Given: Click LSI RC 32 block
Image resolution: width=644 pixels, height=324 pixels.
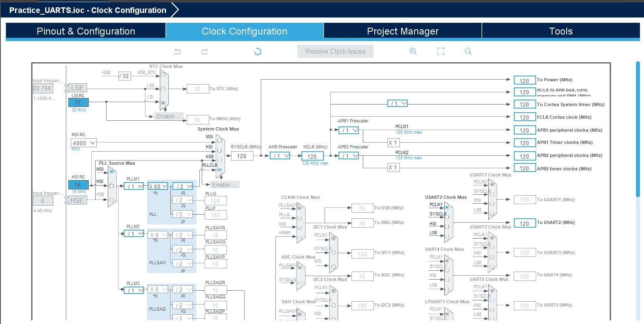Looking at the screenshot, I should [78, 102].
